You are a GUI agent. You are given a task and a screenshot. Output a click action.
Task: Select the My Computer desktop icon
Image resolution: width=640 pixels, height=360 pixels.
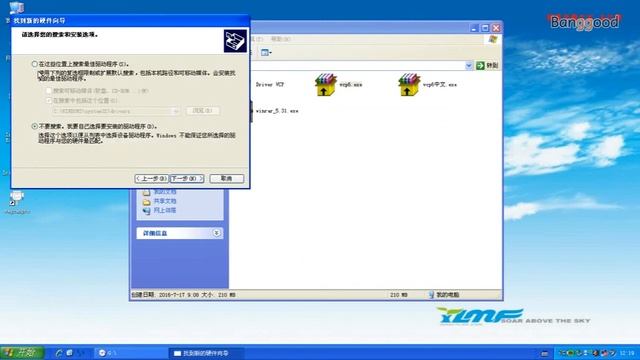point(16,7)
